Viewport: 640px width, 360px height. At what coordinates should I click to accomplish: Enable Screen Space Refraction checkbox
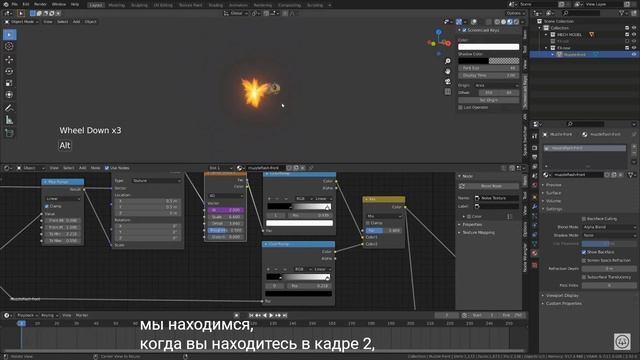click(584, 260)
